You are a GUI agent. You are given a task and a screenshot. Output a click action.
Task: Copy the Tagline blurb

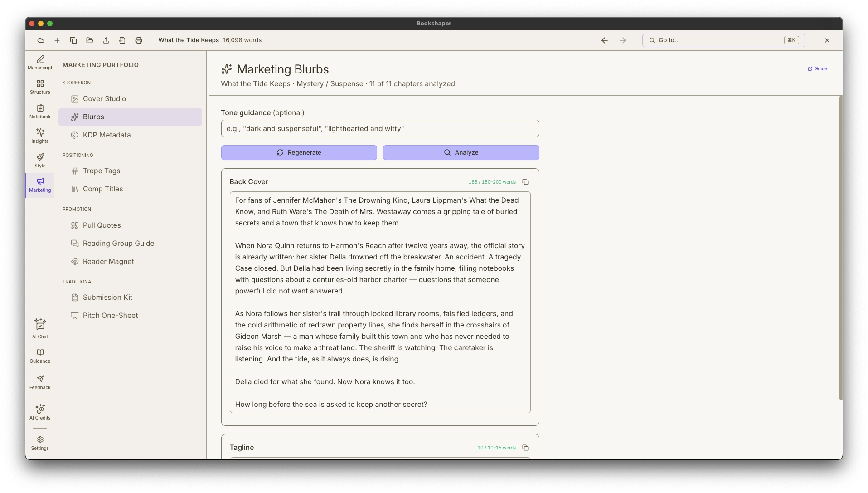[x=525, y=448]
